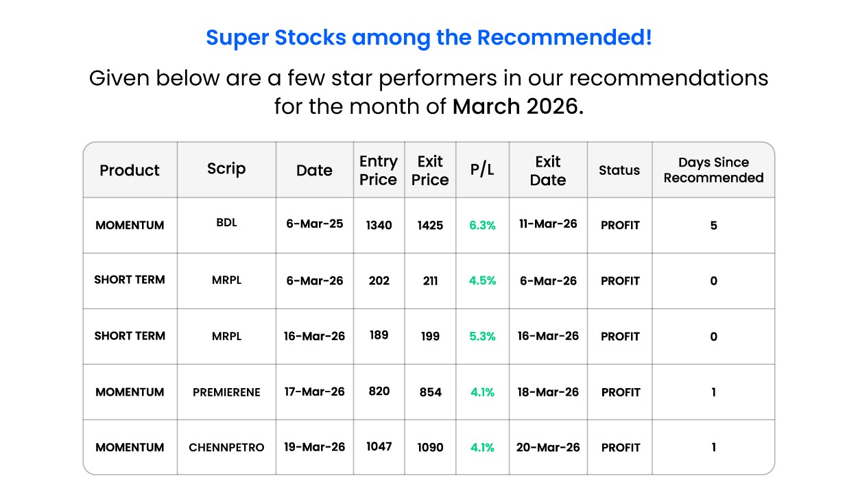Click the 'Super Stocks among the Recommended!' heading
The height and width of the screenshot is (504, 858).
click(x=429, y=38)
